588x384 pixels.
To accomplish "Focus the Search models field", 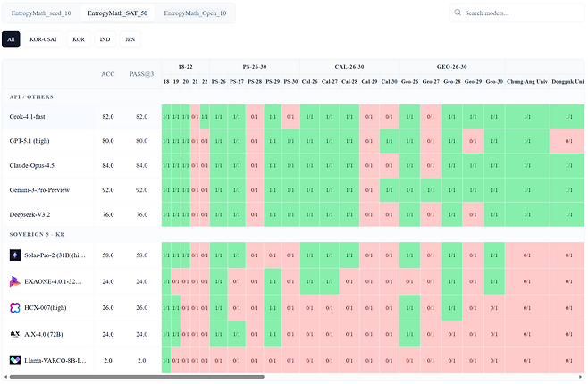I will pyautogui.click(x=517, y=13).
